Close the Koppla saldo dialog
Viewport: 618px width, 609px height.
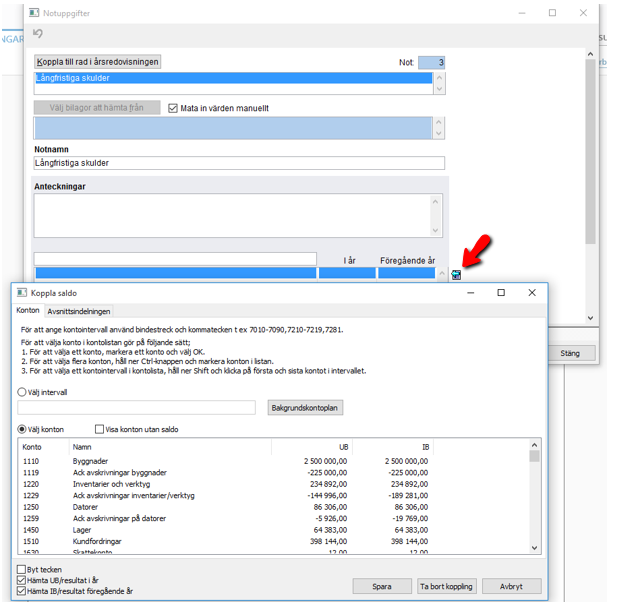pyautogui.click(x=532, y=292)
